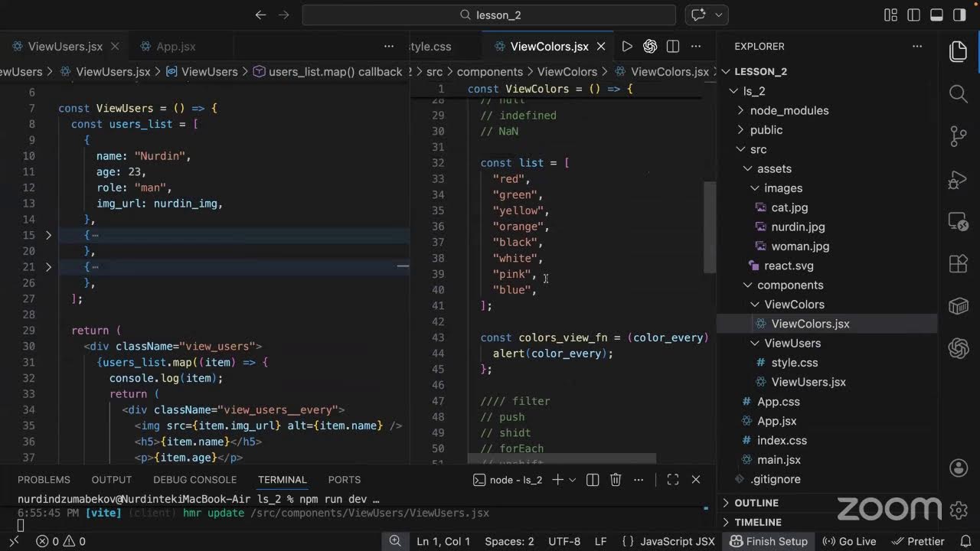
Task: Open the Search view in activity bar
Action: pyautogui.click(x=959, y=93)
